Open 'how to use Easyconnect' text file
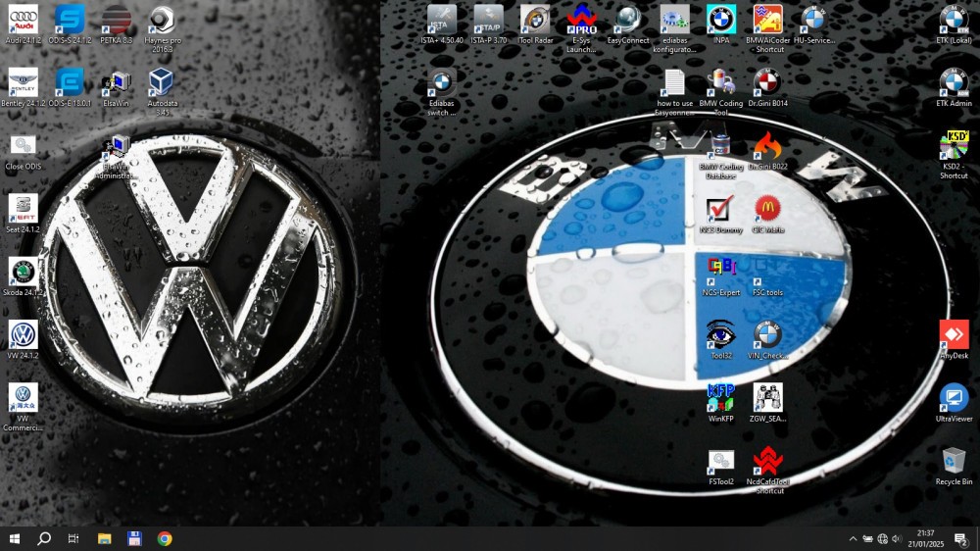The height and width of the screenshot is (551, 980). click(674, 91)
